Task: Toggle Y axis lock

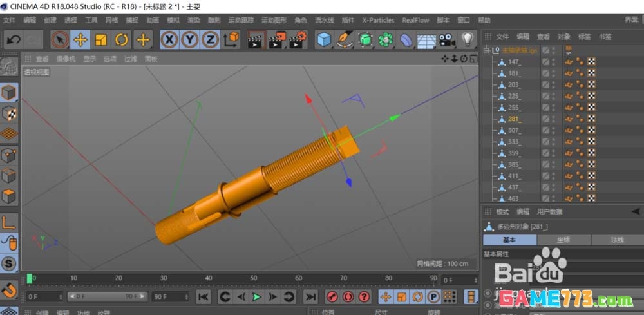Action: point(190,40)
